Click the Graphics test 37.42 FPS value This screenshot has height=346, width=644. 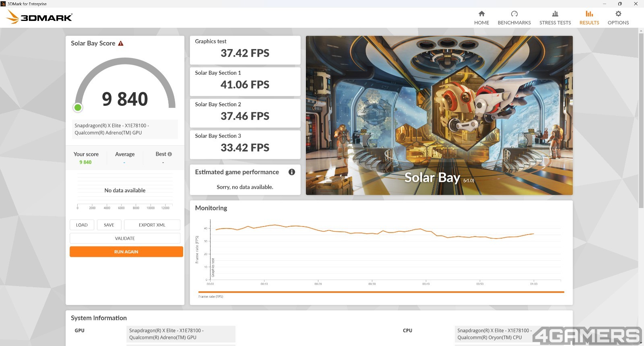click(x=245, y=53)
